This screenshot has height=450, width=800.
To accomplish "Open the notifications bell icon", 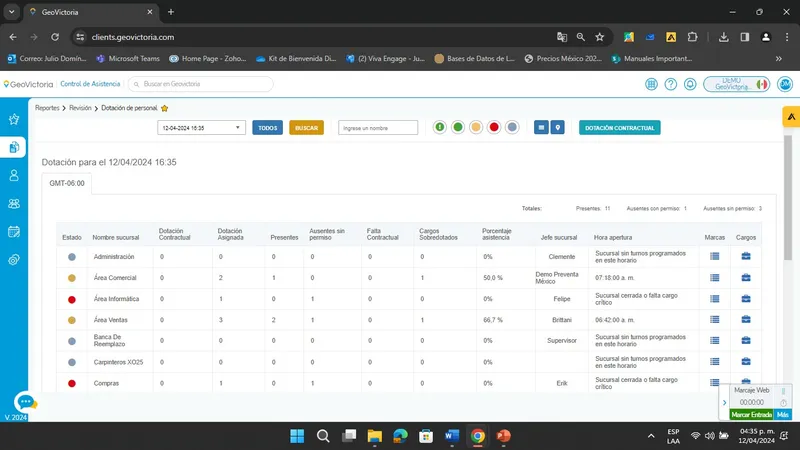I will (690, 84).
